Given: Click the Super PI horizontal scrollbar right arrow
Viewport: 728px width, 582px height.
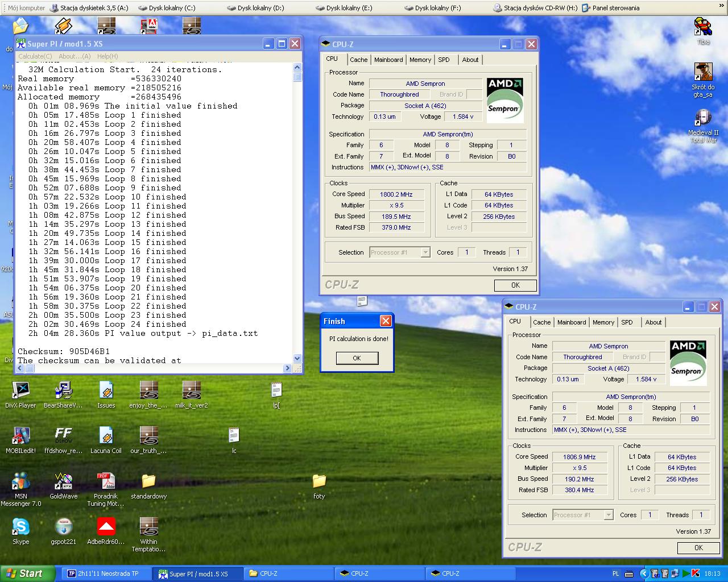Looking at the screenshot, I should pyautogui.click(x=287, y=368).
